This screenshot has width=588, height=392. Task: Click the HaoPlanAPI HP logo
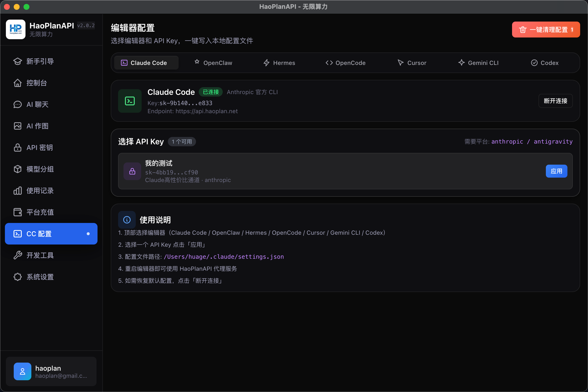[15, 29]
